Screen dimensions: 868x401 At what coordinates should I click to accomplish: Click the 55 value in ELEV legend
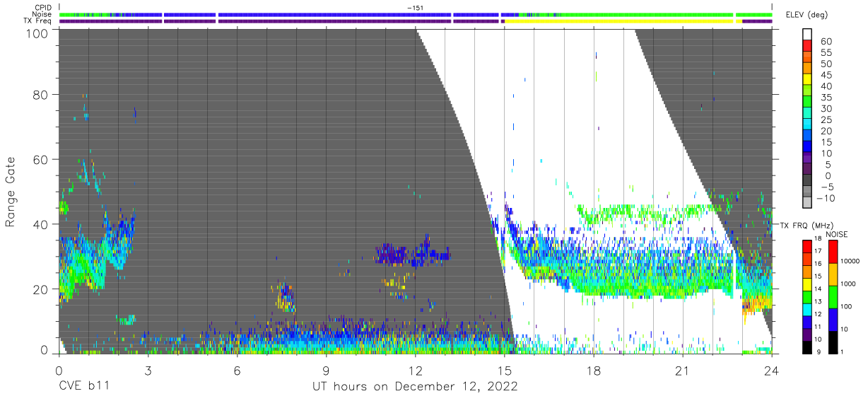pos(825,53)
